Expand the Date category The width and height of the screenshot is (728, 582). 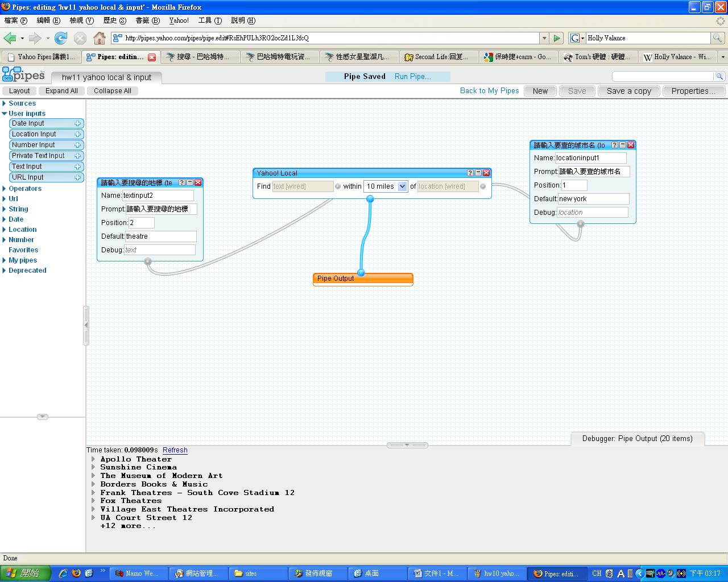(x=5, y=219)
